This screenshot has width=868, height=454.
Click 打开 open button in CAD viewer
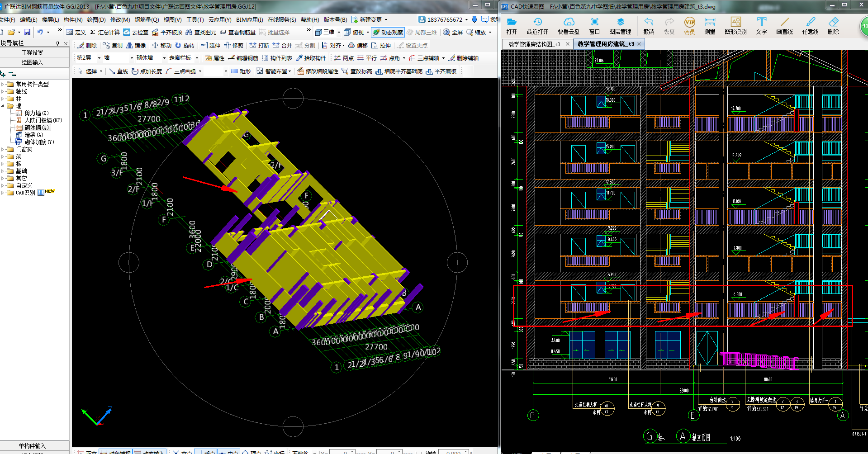[x=512, y=26]
